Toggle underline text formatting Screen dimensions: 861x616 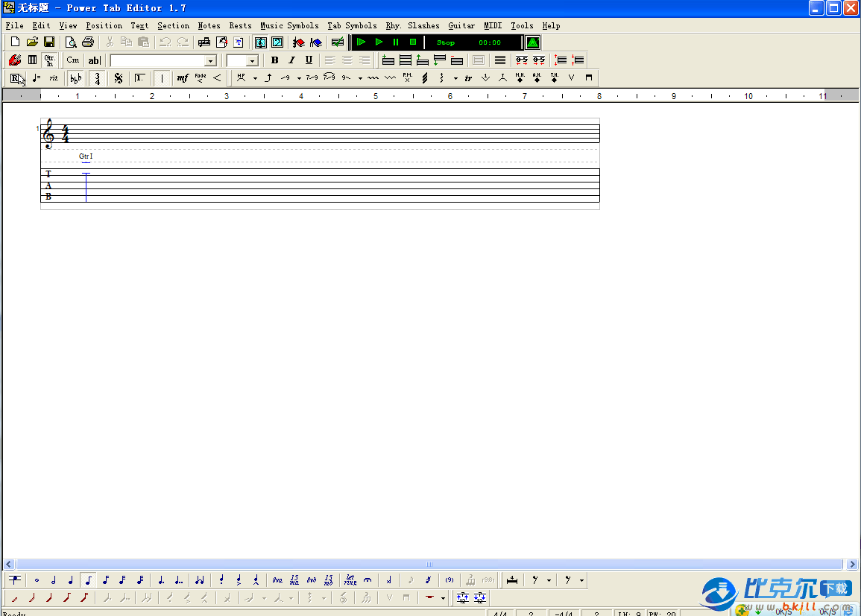point(309,60)
